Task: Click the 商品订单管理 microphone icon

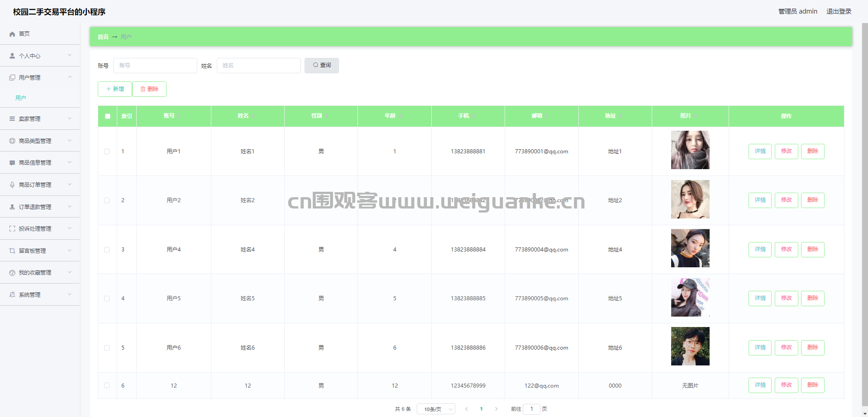Action: click(x=12, y=185)
